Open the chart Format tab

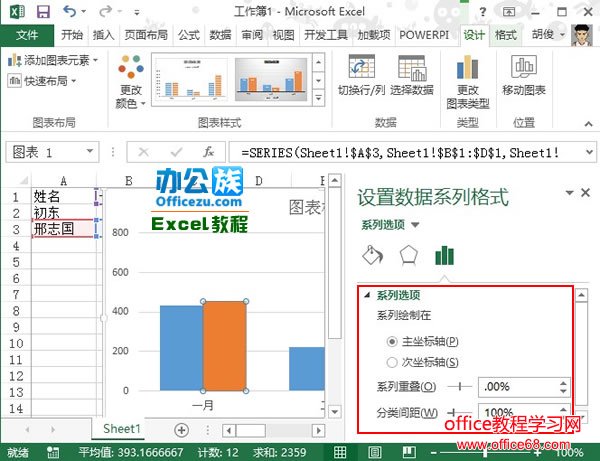(506, 35)
